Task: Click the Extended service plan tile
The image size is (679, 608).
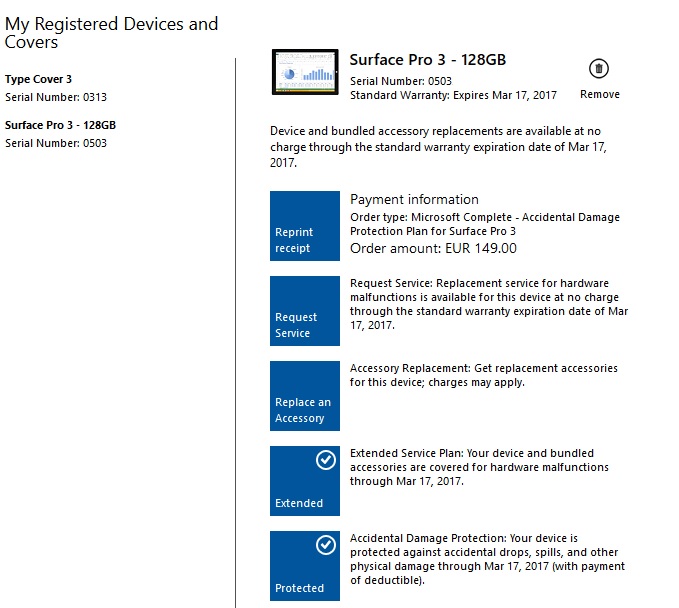Action: (305, 481)
